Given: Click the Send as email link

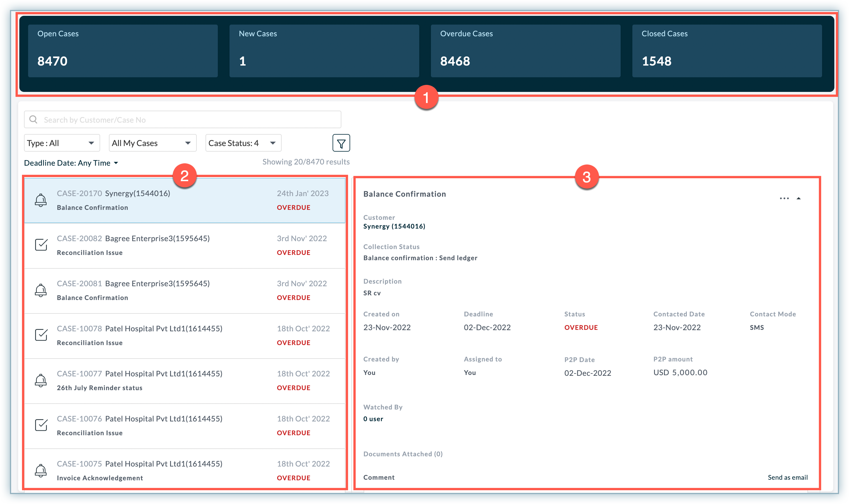Looking at the screenshot, I should click(x=788, y=477).
